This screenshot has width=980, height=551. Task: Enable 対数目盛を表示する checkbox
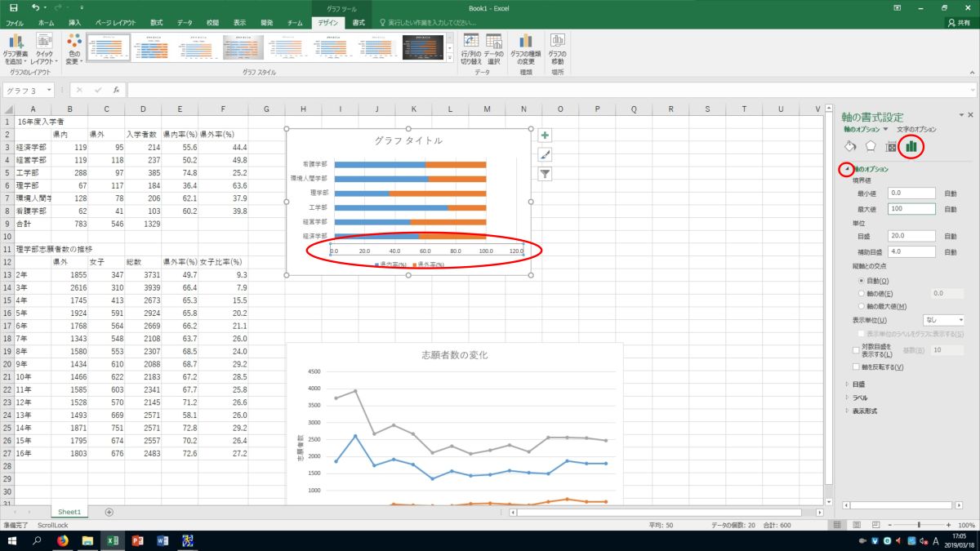click(x=855, y=349)
